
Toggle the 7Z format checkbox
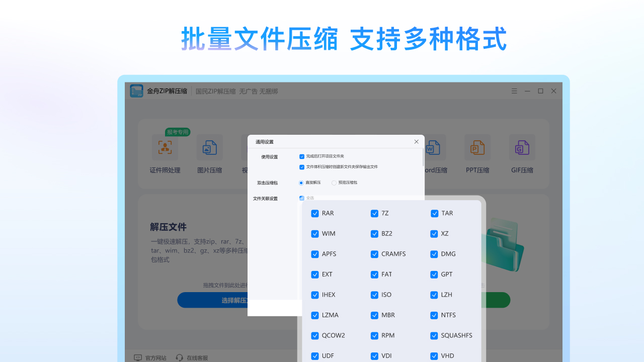[x=374, y=213]
